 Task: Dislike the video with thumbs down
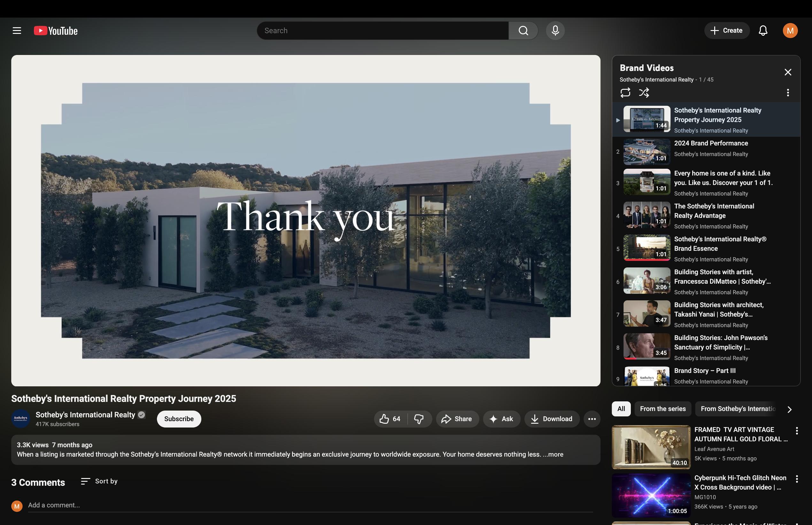[x=419, y=419]
